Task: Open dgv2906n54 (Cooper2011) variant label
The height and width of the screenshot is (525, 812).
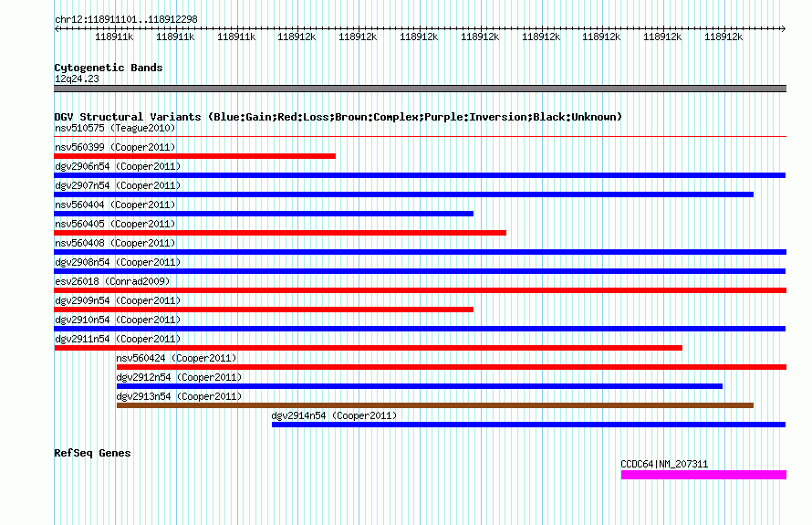Action: [118, 166]
